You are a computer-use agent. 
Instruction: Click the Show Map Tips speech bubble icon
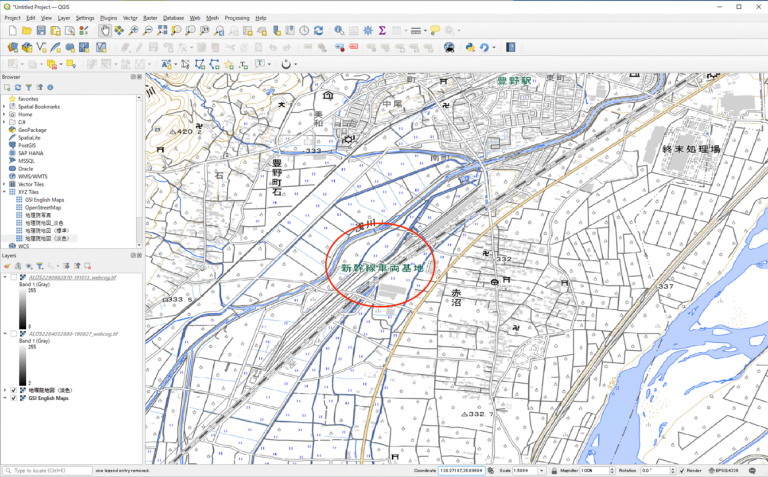[x=435, y=30]
